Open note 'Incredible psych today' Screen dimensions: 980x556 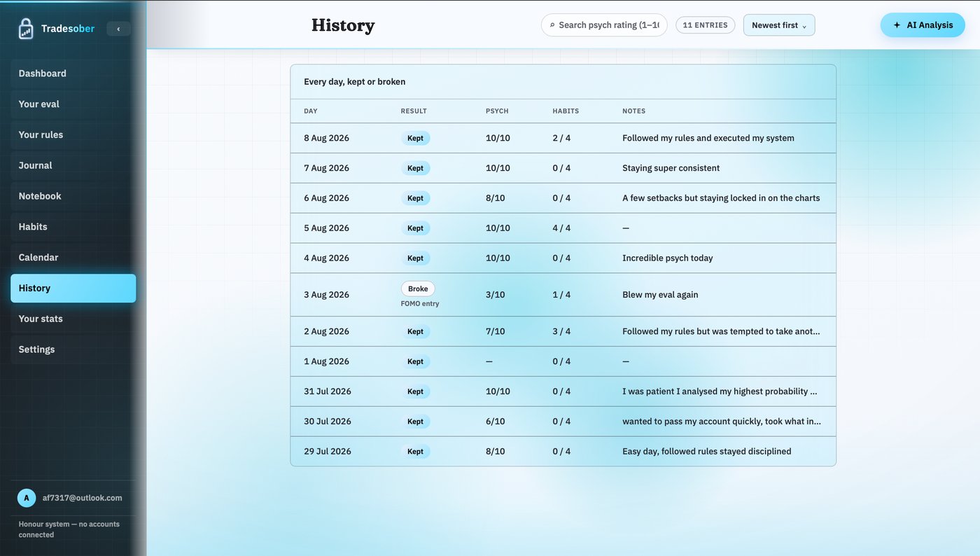[668, 258]
